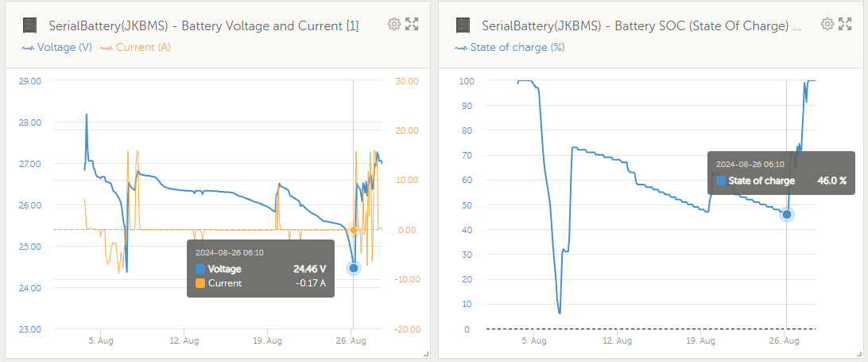This screenshot has width=868, height=362.
Task: Expand Voltage and Current widget to fullscreen
Action: pyautogui.click(x=412, y=24)
